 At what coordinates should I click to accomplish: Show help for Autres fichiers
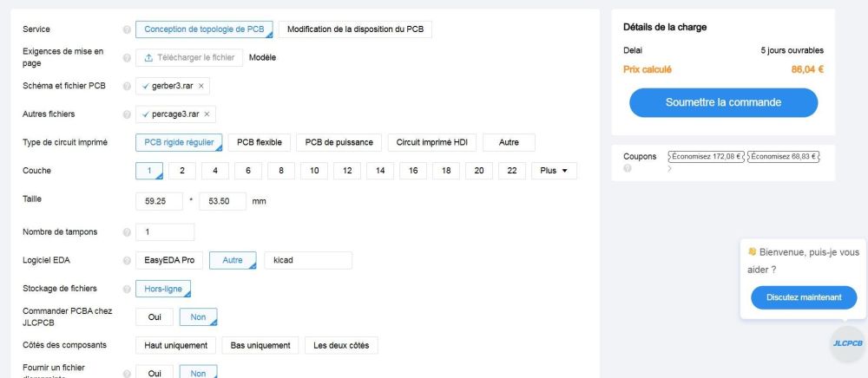click(128, 114)
